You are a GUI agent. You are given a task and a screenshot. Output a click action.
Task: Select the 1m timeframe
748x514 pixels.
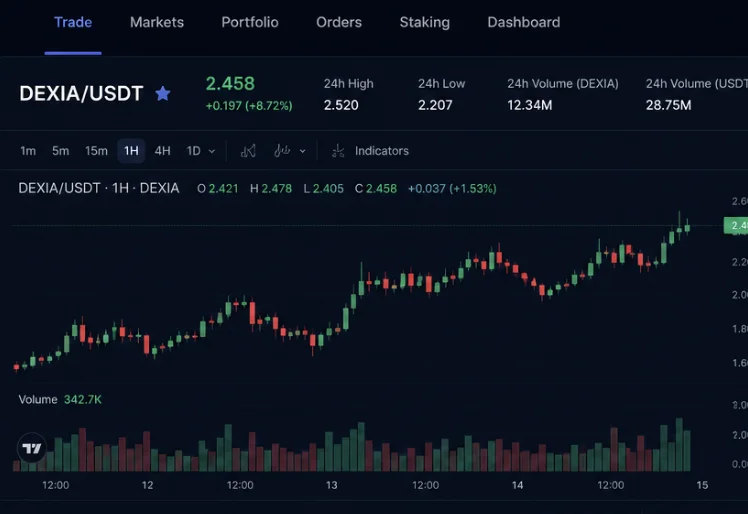[28, 151]
